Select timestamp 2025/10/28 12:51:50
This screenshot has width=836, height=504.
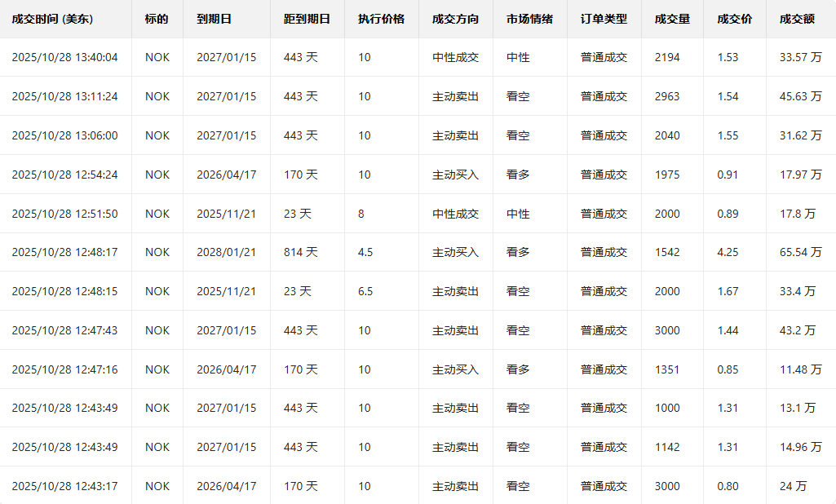click(64, 214)
